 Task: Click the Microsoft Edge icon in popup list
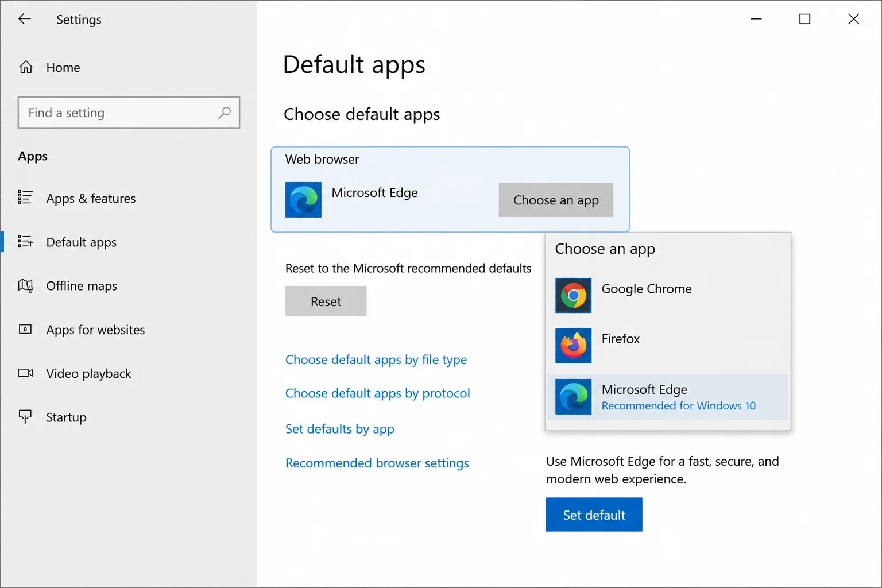573,397
